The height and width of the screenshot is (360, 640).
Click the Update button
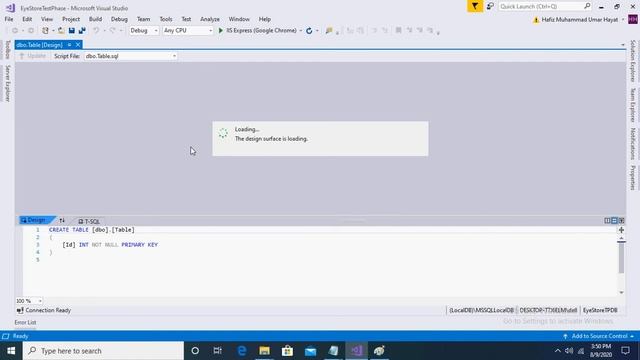(x=33, y=56)
